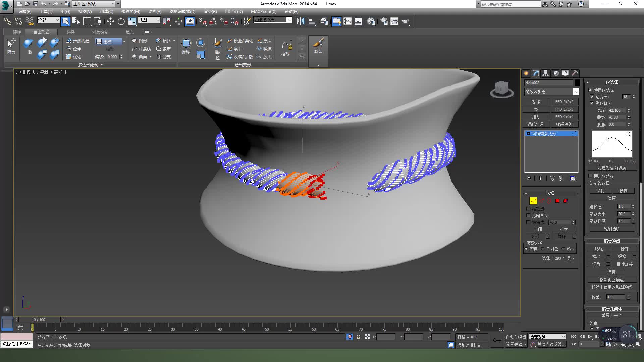This screenshot has width=644, height=362.
Task: Click the Shift (偏移) freeform tool
Action: pos(185,46)
